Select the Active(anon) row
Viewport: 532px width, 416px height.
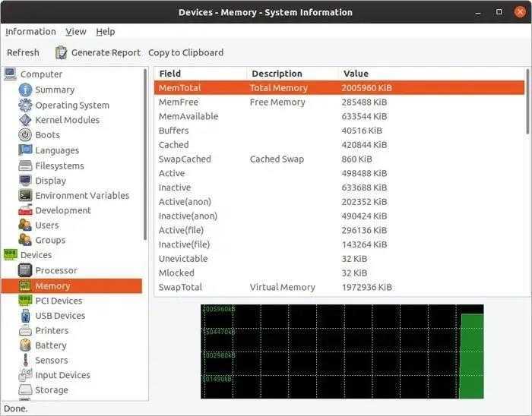tap(339, 202)
